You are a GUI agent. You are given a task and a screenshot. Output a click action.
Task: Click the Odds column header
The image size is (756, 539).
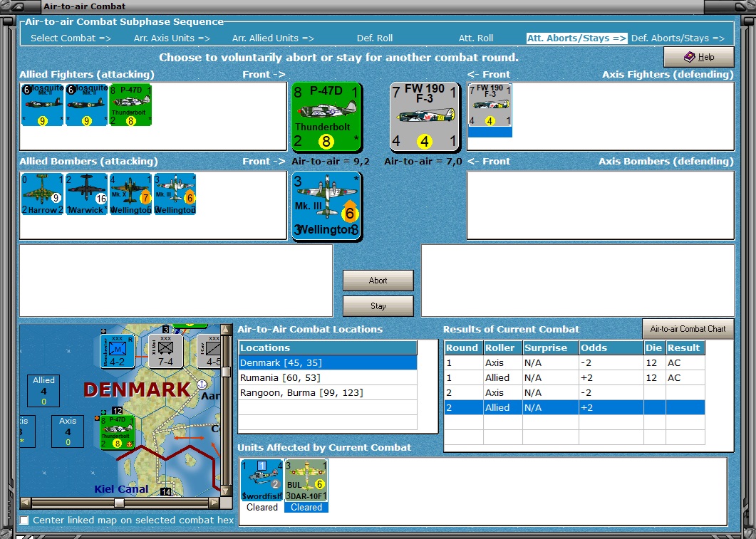pos(611,347)
